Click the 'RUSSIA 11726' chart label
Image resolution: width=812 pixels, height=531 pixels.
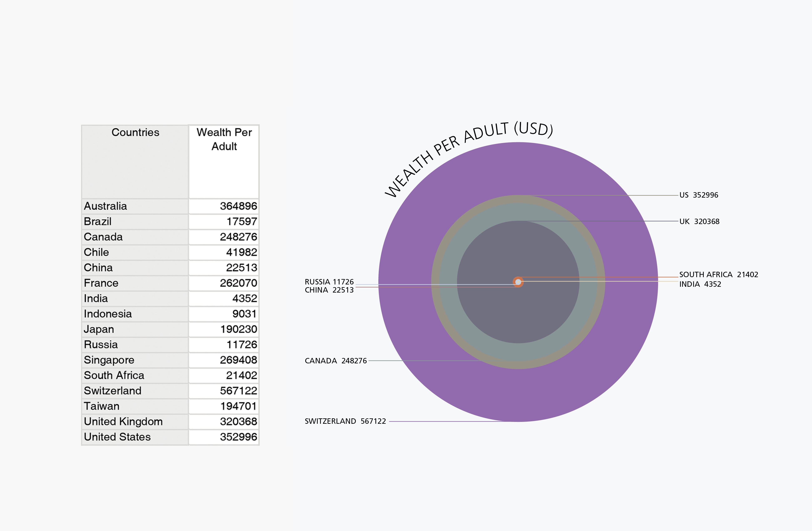coord(329,282)
